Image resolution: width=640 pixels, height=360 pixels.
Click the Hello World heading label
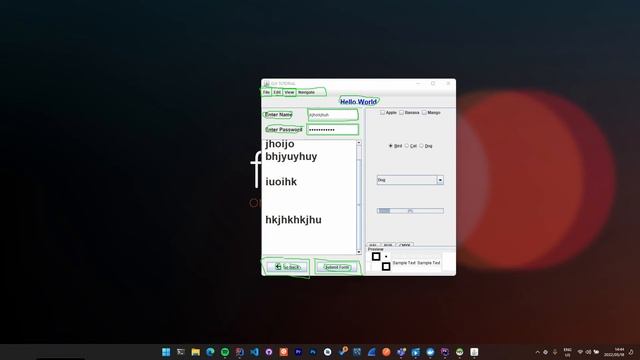click(358, 102)
